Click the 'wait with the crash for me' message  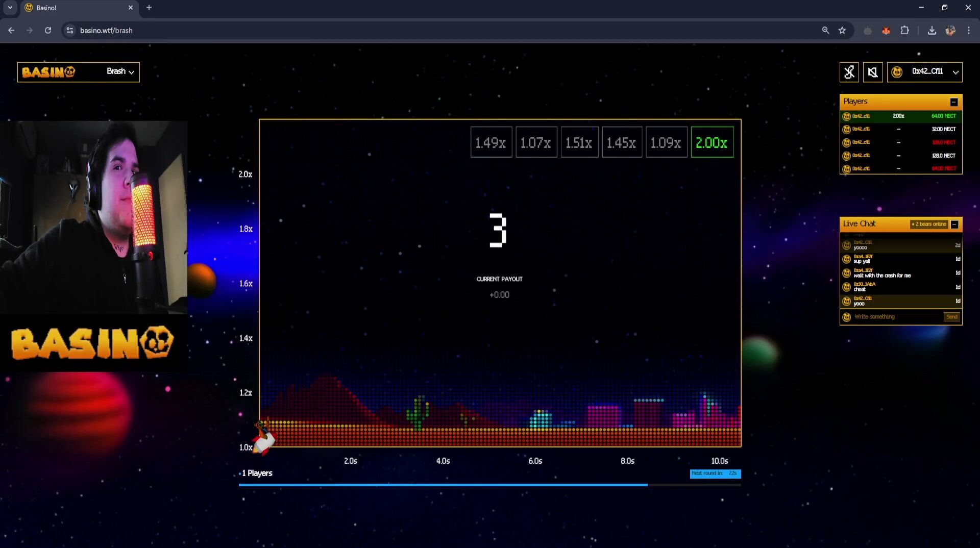(x=882, y=276)
